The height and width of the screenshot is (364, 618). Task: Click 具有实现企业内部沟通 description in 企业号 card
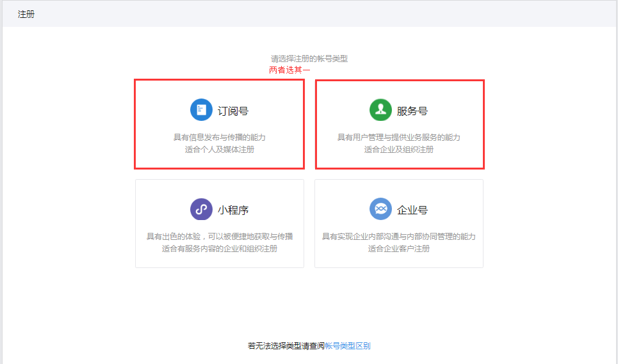point(399,237)
